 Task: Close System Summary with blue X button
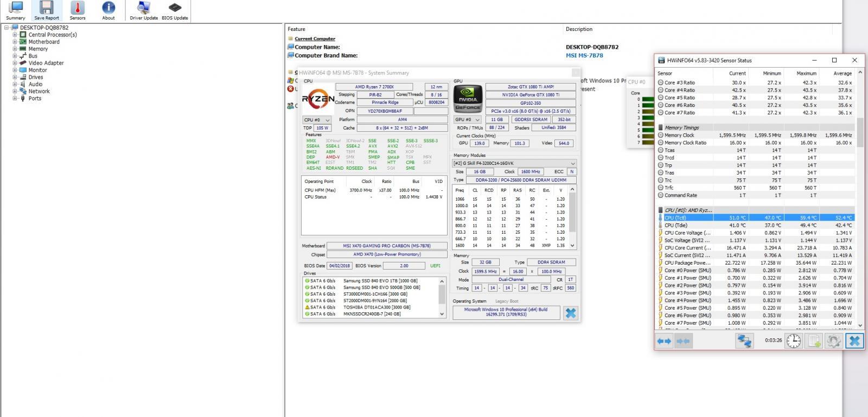pos(570,313)
